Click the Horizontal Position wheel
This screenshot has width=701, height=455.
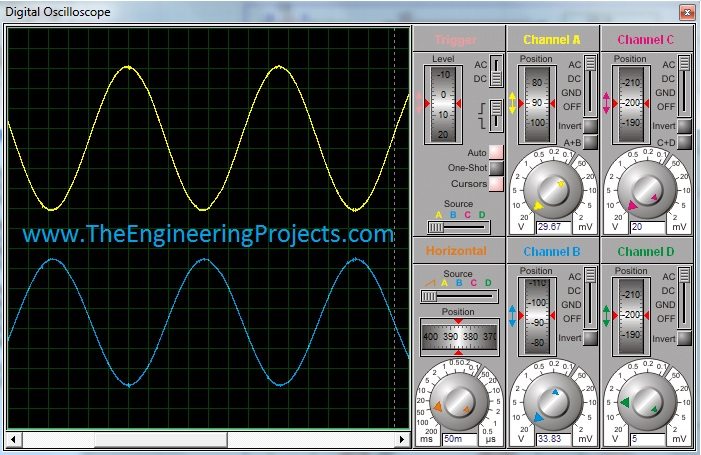(459, 337)
